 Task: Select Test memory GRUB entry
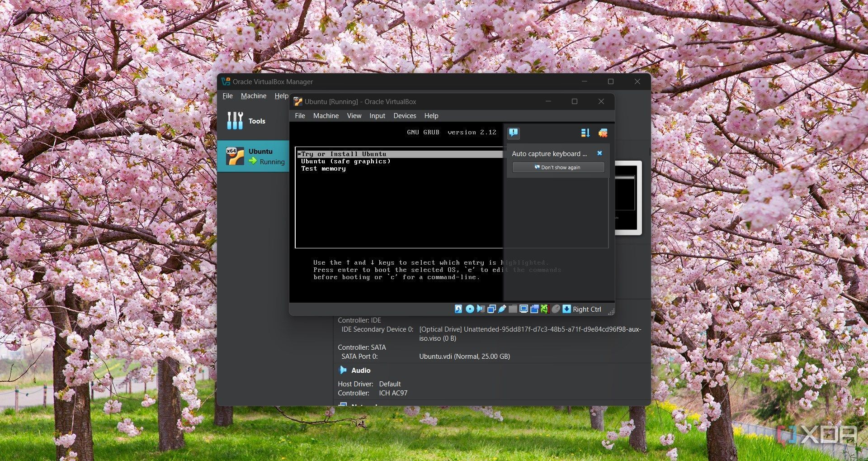pyautogui.click(x=323, y=168)
